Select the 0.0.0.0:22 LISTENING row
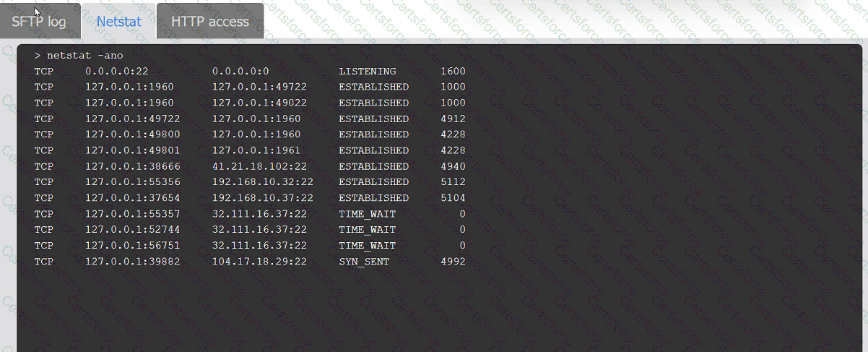Image resolution: width=868 pixels, height=352 pixels. [x=250, y=72]
